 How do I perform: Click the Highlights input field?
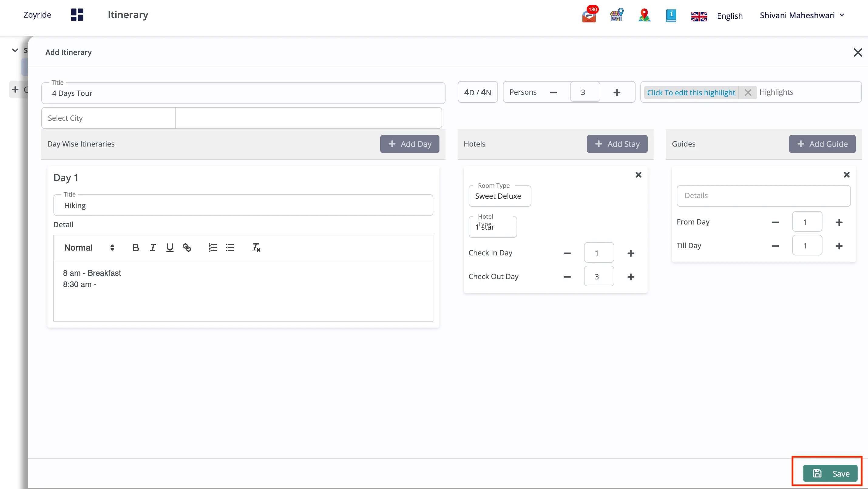click(808, 92)
